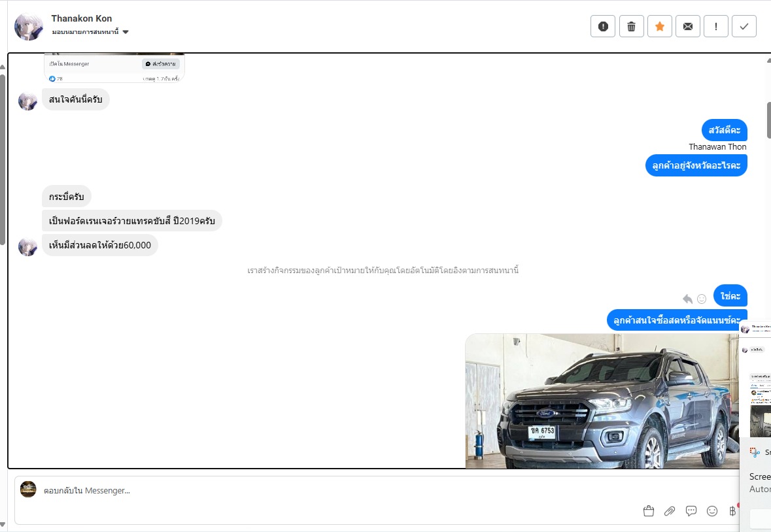
Task: Open the shopping bag products icon
Action: click(x=649, y=511)
